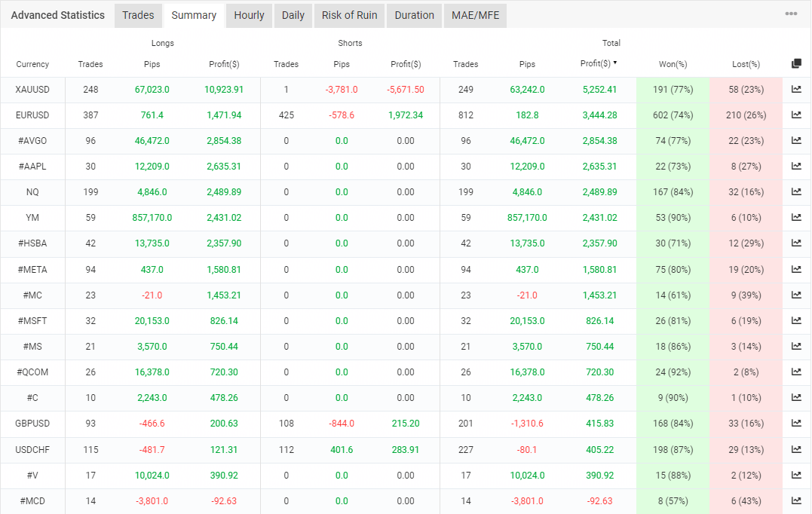Click the USDCHF currency cell
The width and height of the screenshot is (812, 514).
32,450
